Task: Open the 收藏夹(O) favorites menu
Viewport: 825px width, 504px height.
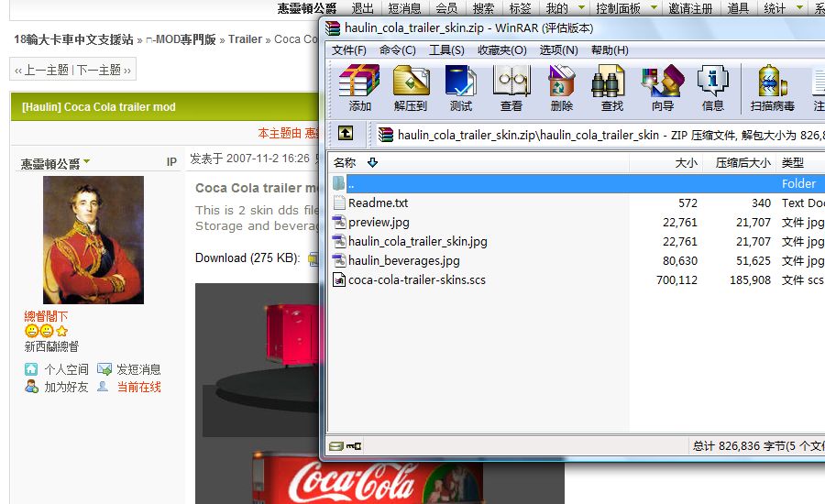Action: point(501,50)
